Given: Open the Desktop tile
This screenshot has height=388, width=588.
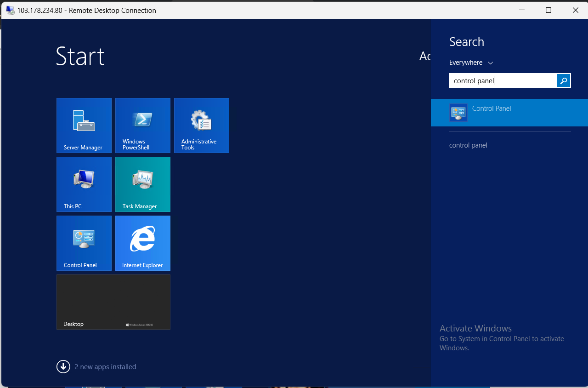Looking at the screenshot, I should pyautogui.click(x=113, y=302).
